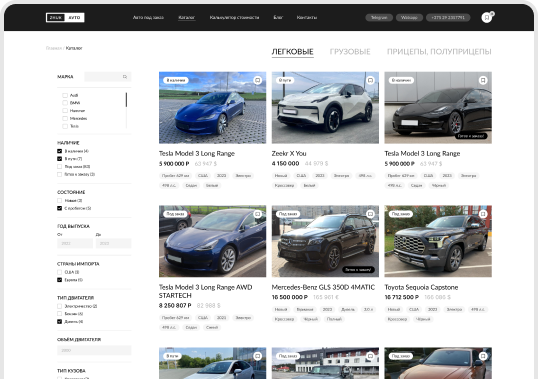
Task: Bookmark the Toyota Sequoia Capstone card
Action: pyautogui.click(x=483, y=214)
